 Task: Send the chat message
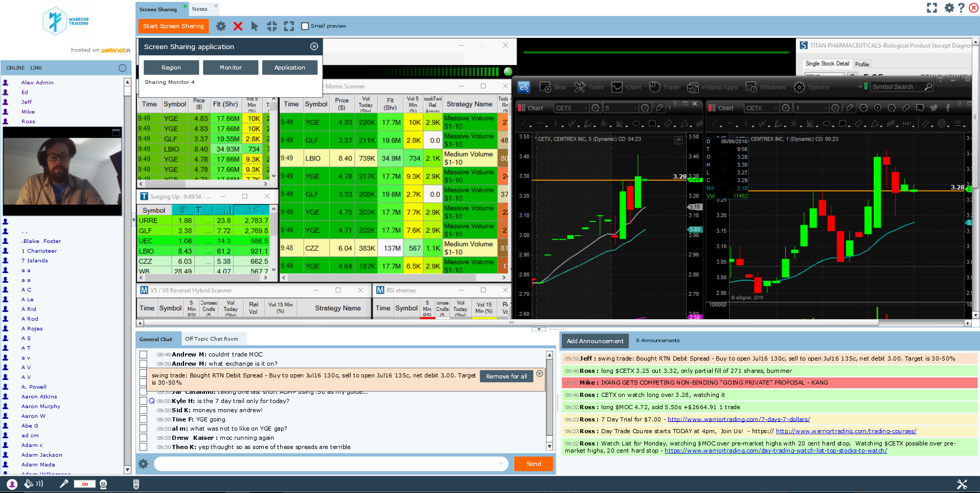click(x=533, y=464)
